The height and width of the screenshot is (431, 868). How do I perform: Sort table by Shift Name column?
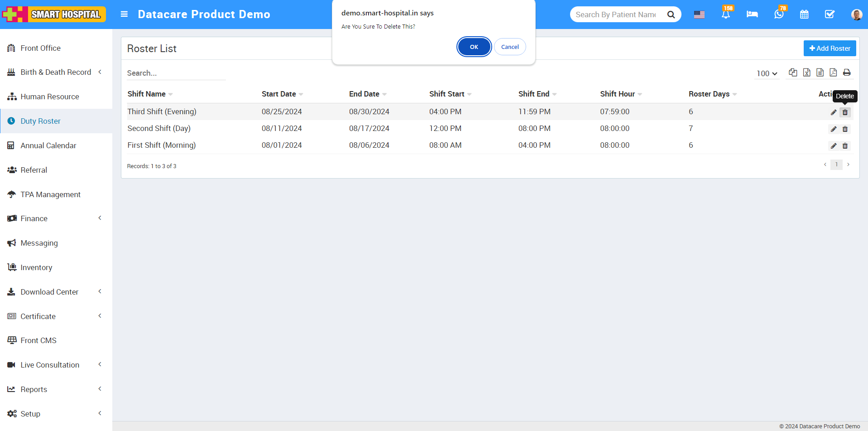click(x=147, y=94)
